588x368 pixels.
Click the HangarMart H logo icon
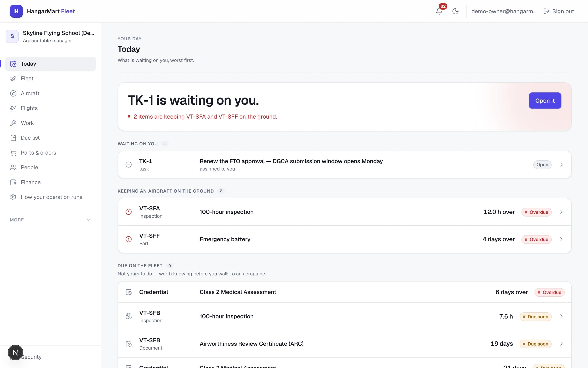16,11
